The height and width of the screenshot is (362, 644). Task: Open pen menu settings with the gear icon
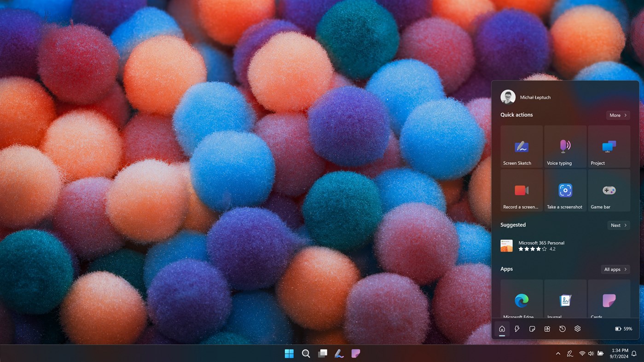577,328
